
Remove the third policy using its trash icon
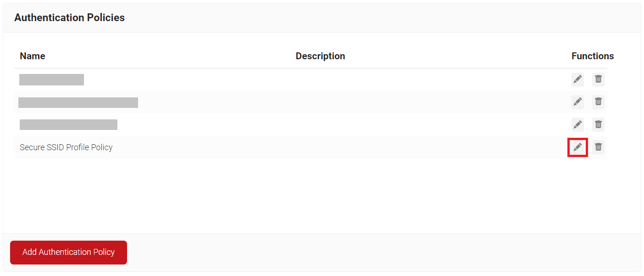click(598, 124)
